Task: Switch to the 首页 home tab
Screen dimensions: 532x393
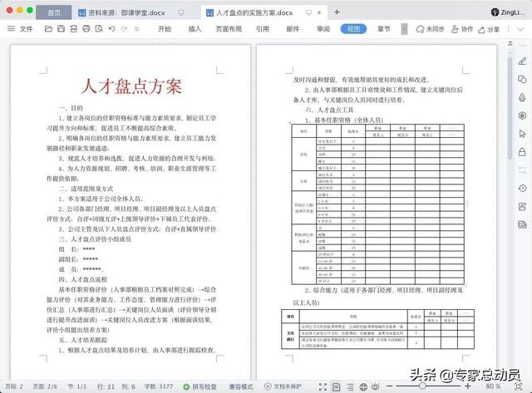Action: coord(53,13)
